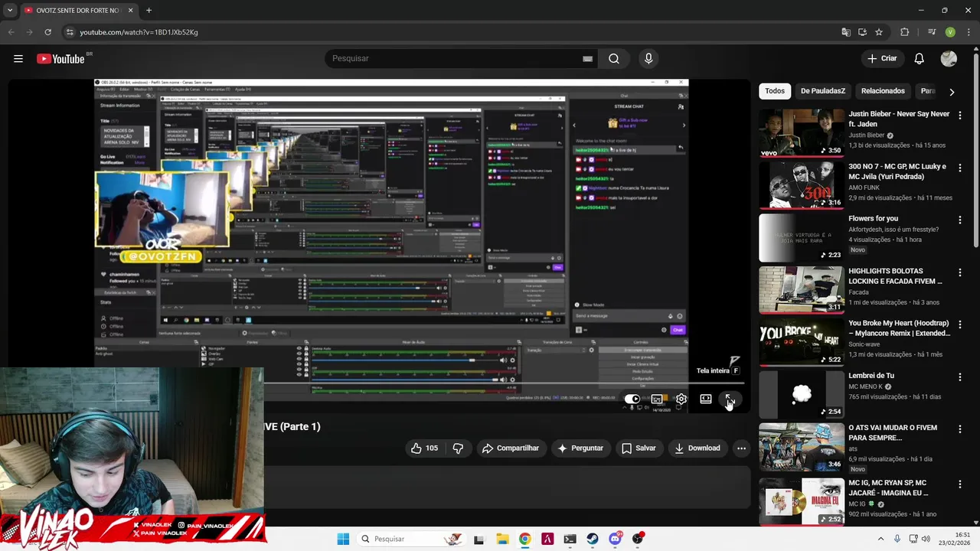Open the account avatar menu
Screen dimensions: 980x551
[x=949, y=58]
